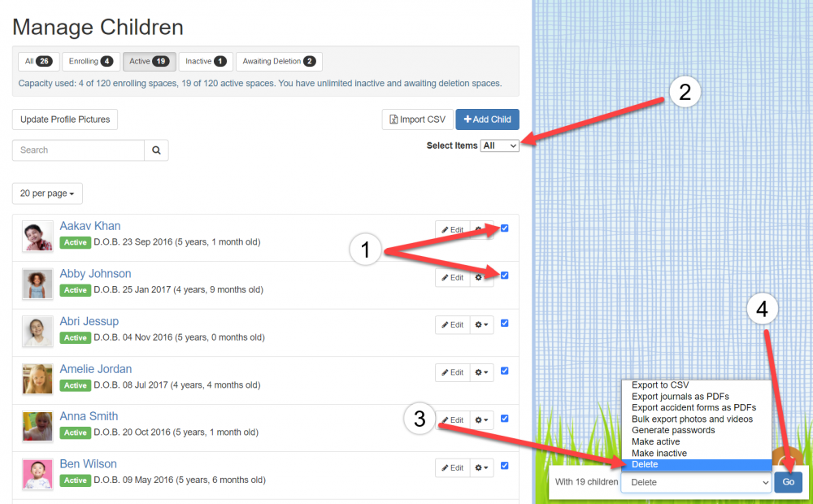Choose Generate passwords option
The height and width of the screenshot is (504, 813).
(x=697, y=430)
